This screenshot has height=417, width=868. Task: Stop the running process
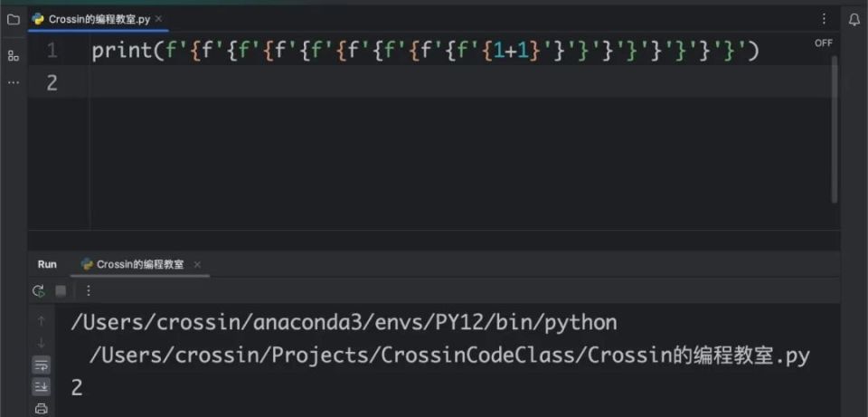coord(61,290)
